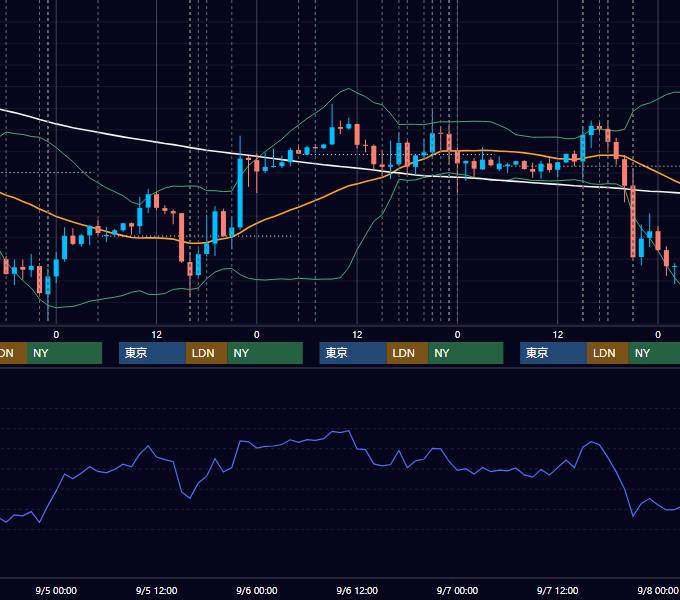The height and width of the screenshot is (600, 680).
Task: Click the LDN session block for 9/7
Action: click(x=608, y=353)
